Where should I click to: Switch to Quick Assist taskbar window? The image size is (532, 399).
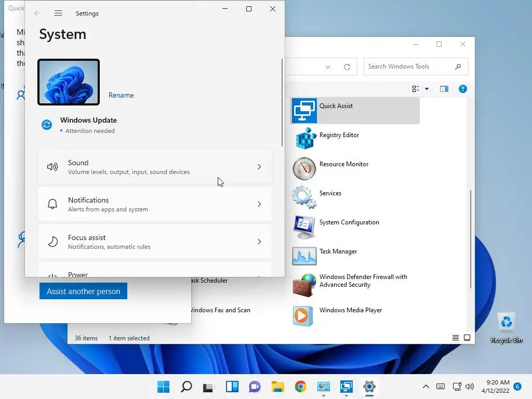pyautogui.click(x=347, y=387)
